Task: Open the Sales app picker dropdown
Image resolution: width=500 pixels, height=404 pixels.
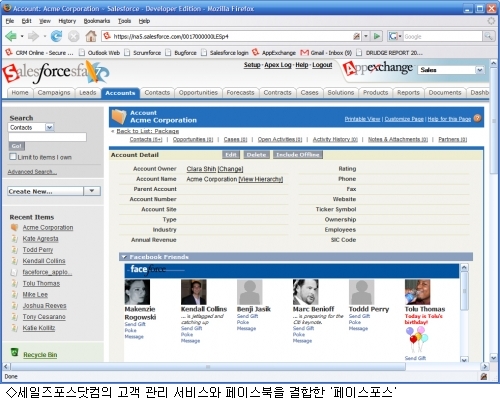Action: [x=479, y=70]
